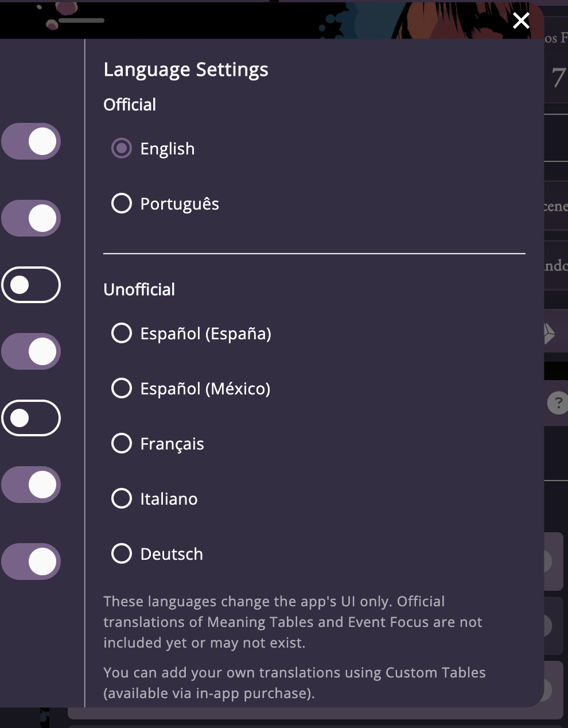
Task: Switch the language to Français
Action: (x=122, y=443)
